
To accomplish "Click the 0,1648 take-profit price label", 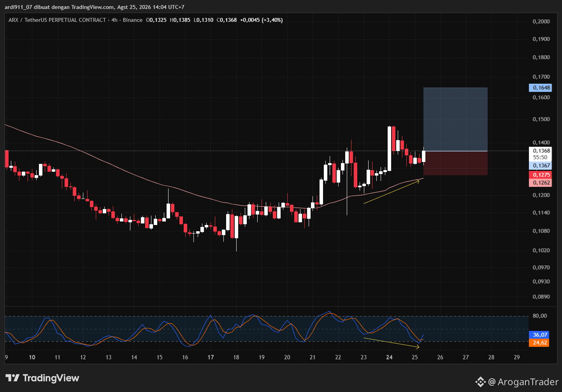I will (540, 88).
